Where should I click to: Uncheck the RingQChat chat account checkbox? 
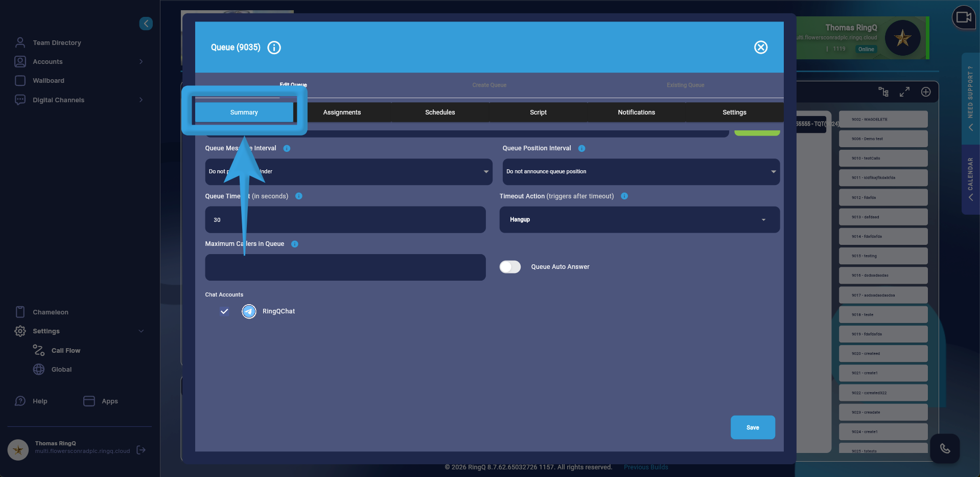pyautogui.click(x=224, y=311)
